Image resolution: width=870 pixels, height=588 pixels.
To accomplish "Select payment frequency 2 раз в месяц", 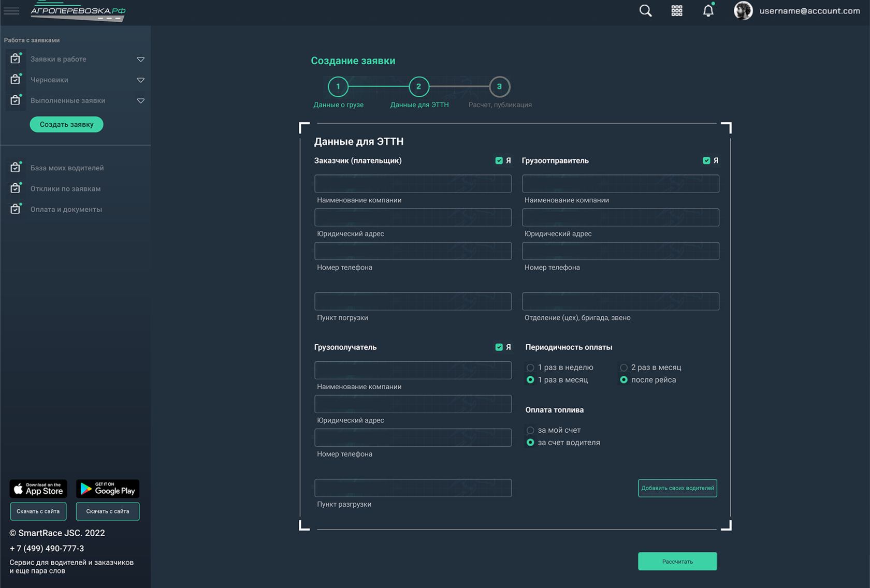I will tap(624, 367).
